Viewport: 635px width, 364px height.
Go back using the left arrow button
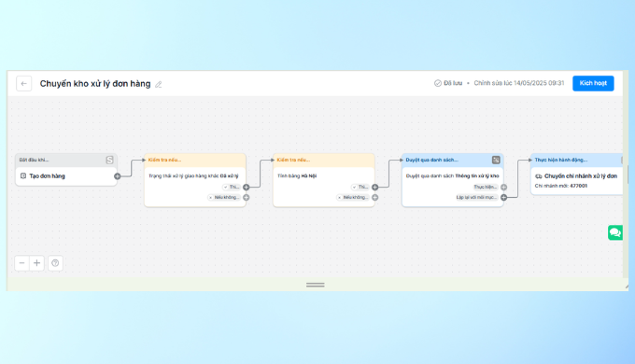(x=24, y=84)
